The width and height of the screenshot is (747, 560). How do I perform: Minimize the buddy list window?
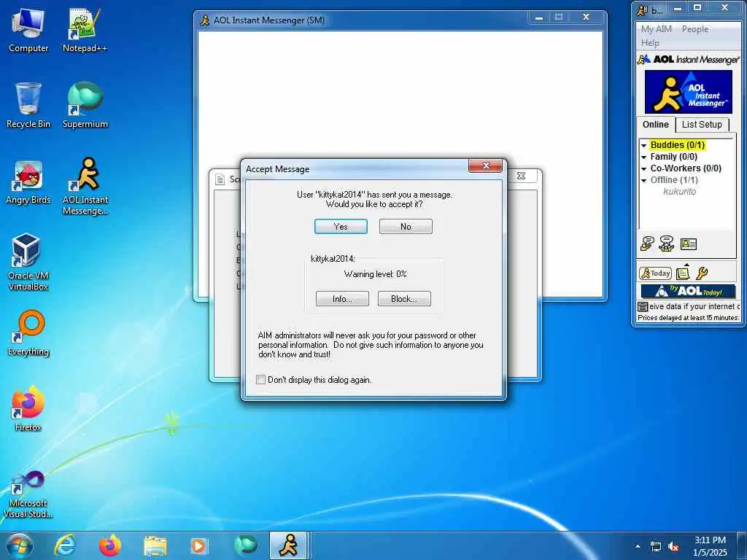678,8
